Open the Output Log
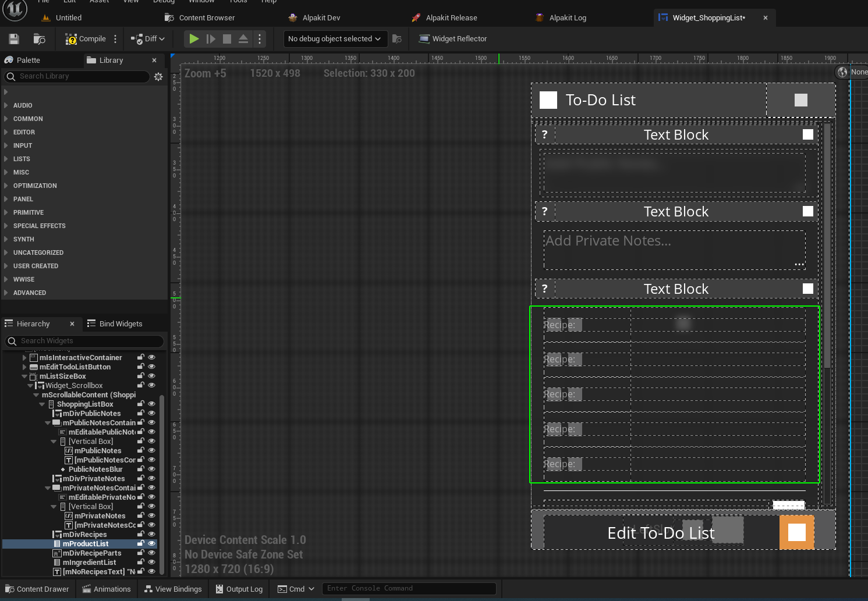 pos(239,589)
